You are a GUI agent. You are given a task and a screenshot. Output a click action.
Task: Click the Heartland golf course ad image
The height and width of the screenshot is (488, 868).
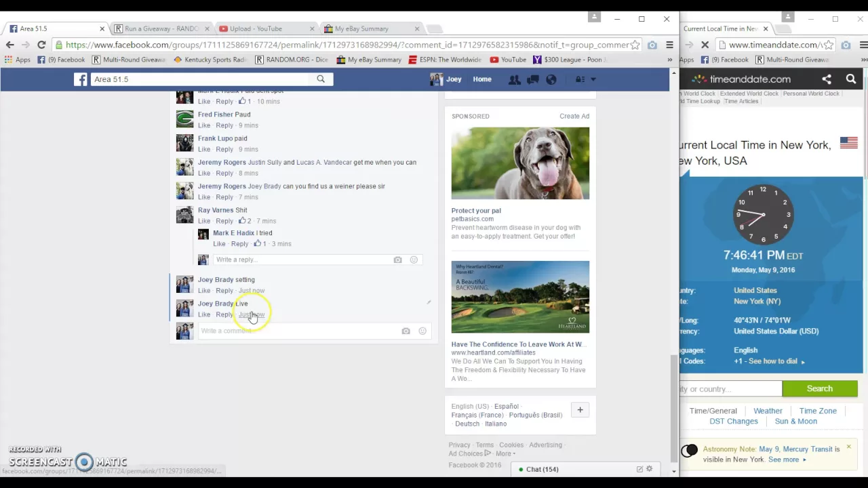tap(520, 297)
